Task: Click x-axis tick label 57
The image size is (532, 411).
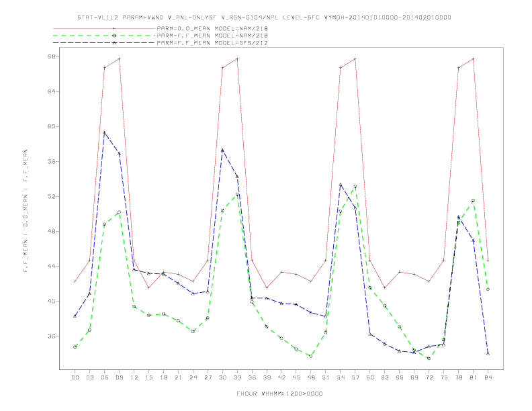Action: tap(355, 377)
